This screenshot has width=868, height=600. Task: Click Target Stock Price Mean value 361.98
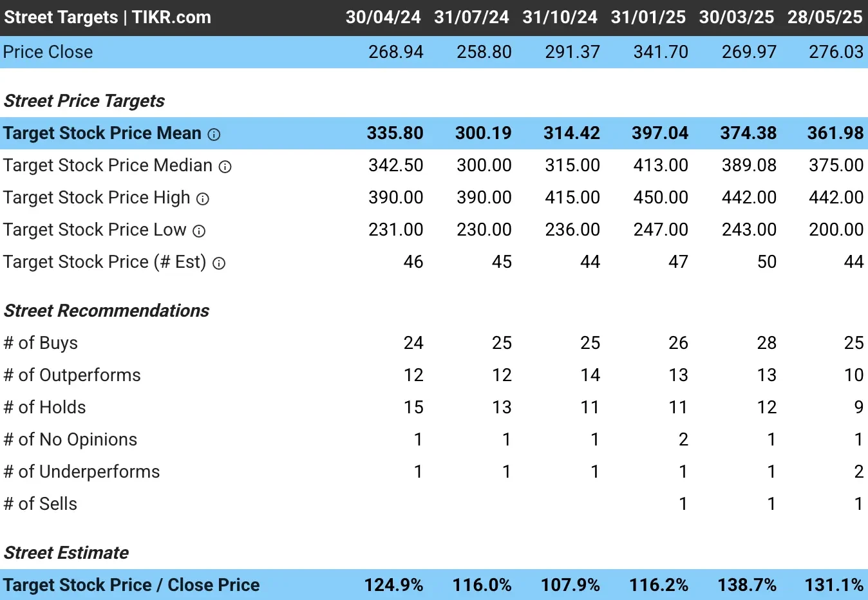tap(835, 133)
